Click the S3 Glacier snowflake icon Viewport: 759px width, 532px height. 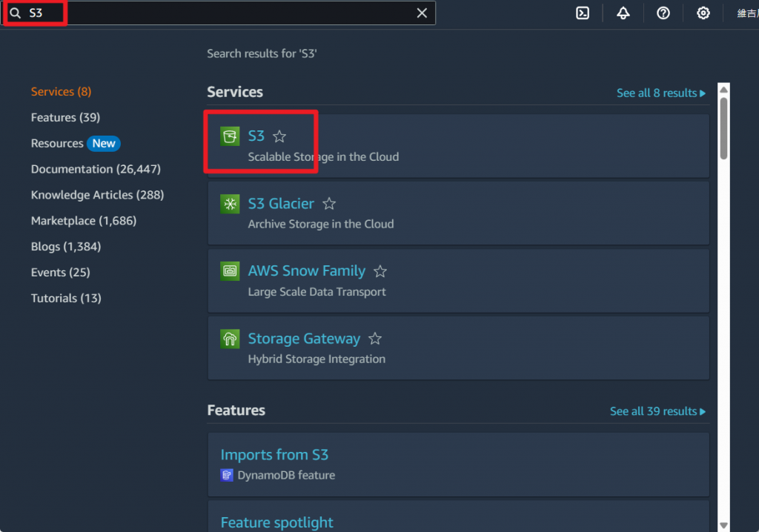(230, 204)
